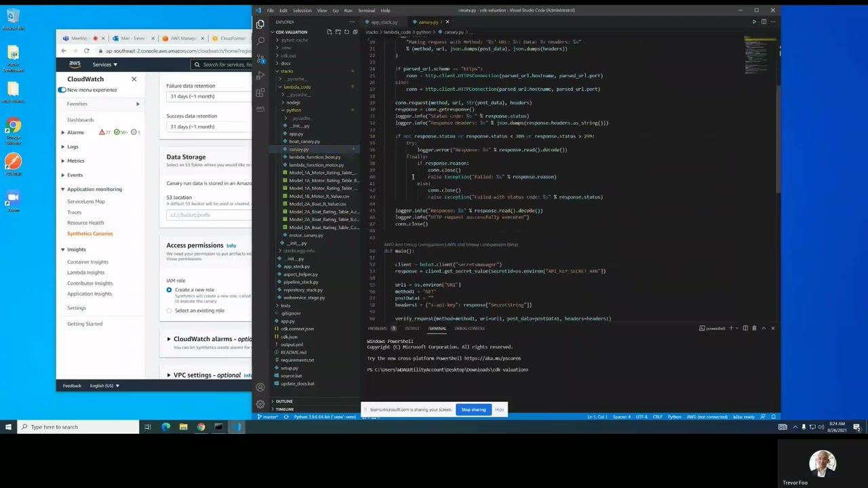Open Microsoft Edge from the taskbar
The width and height of the screenshot is (868, 488).
pos(165,427)
